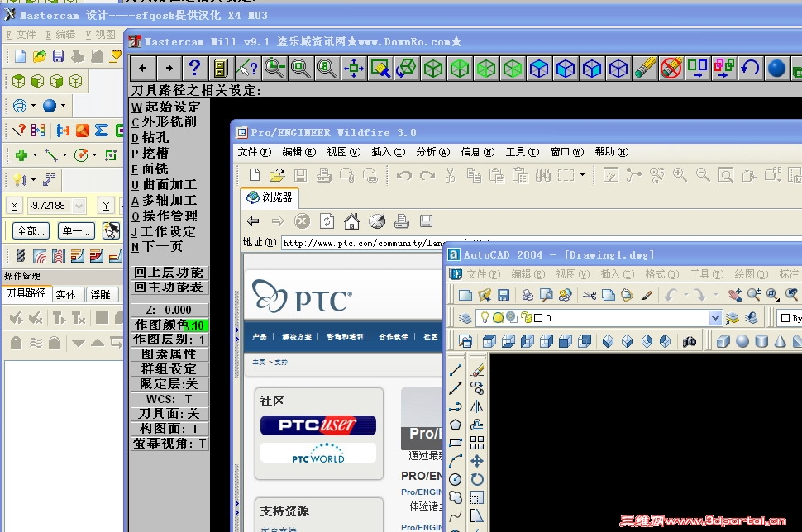The width and height of the screenshot is (802, 532).
Task: Select the Polygon tool in AutoCAD draw toolbar
Action: click(456, 424)
